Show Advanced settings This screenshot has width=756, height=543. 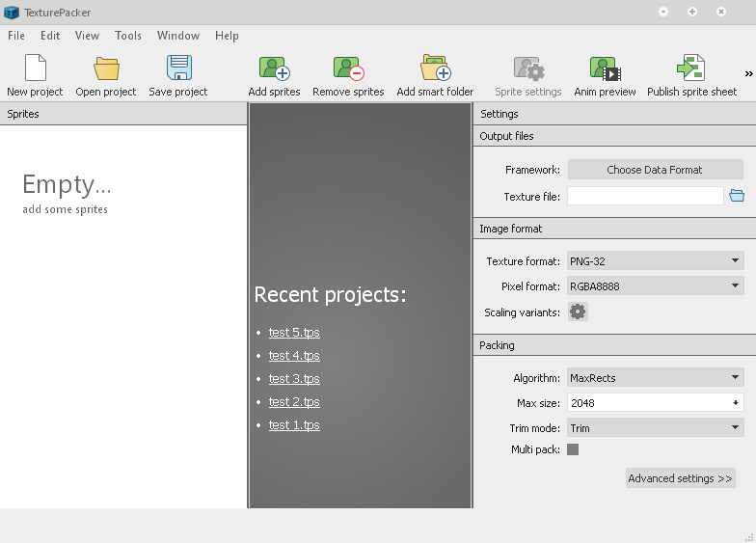(x=681, y=478)
